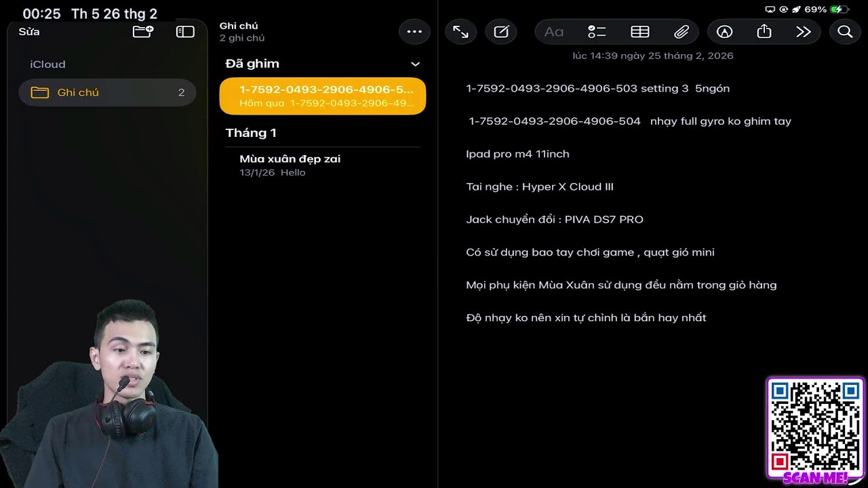868x488 pixels.
Task: Tap the Ghi chú title above the note list
Action: tap(239, 26)
